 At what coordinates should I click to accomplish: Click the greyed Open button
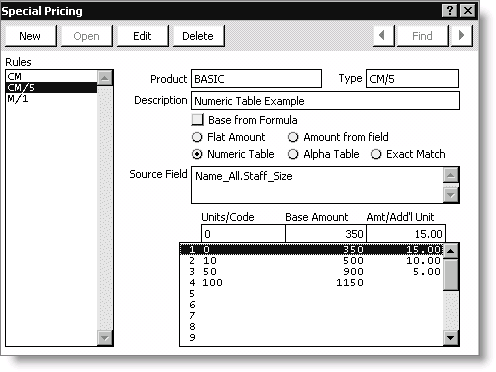pos(86,36)
